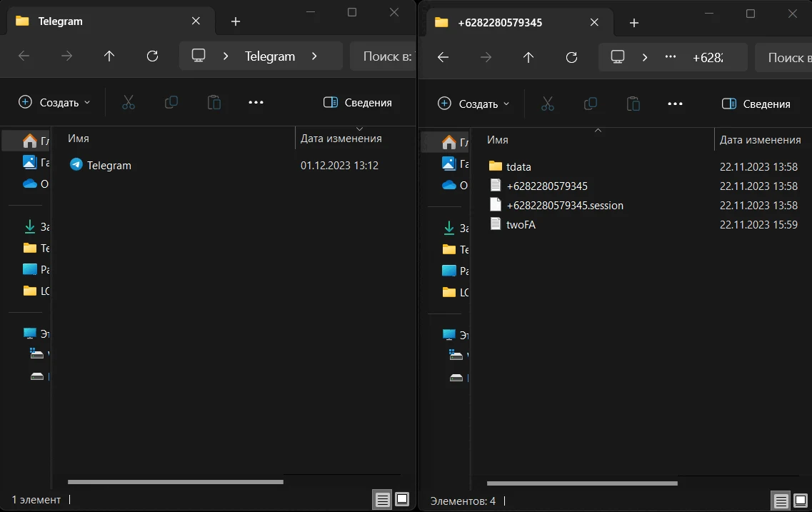Refresh the Telegram folder window
This screenshot has width=812, height=512.
(152, 56)
